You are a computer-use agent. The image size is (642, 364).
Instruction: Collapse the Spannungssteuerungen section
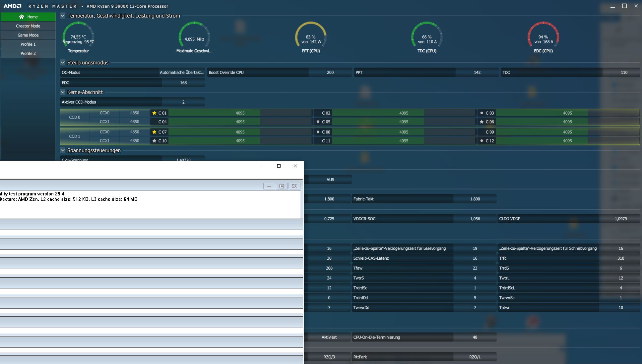[x=63, y=150]
